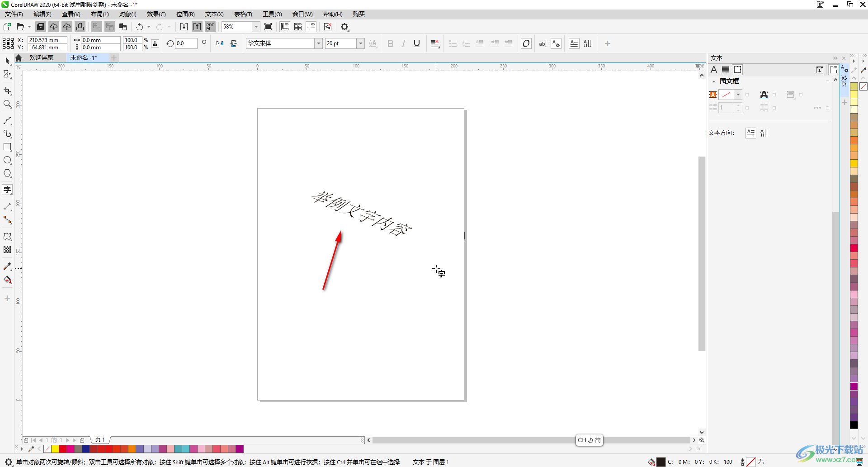The image size is (868, 467).
Task: Toggle the lock ratio padlock
Action: coord(155,43)
